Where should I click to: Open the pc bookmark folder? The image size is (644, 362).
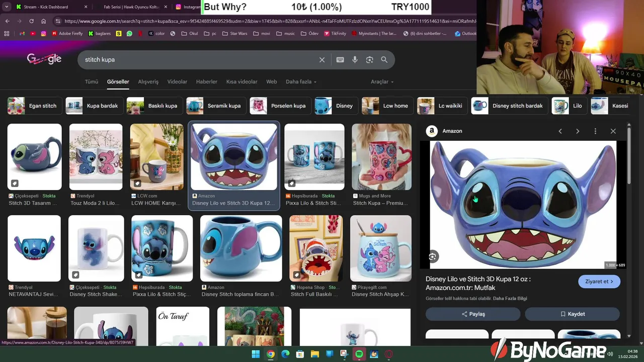tap(210, 34)
